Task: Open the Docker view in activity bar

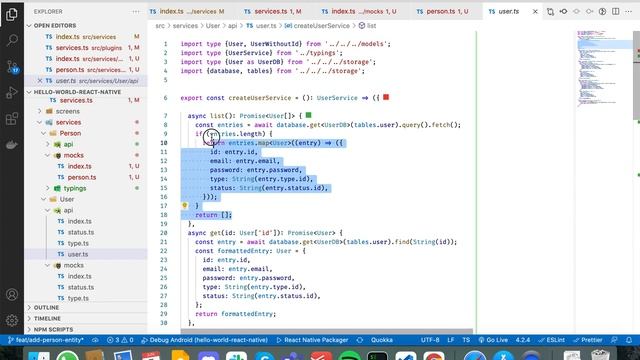Action: coord(12,145)
